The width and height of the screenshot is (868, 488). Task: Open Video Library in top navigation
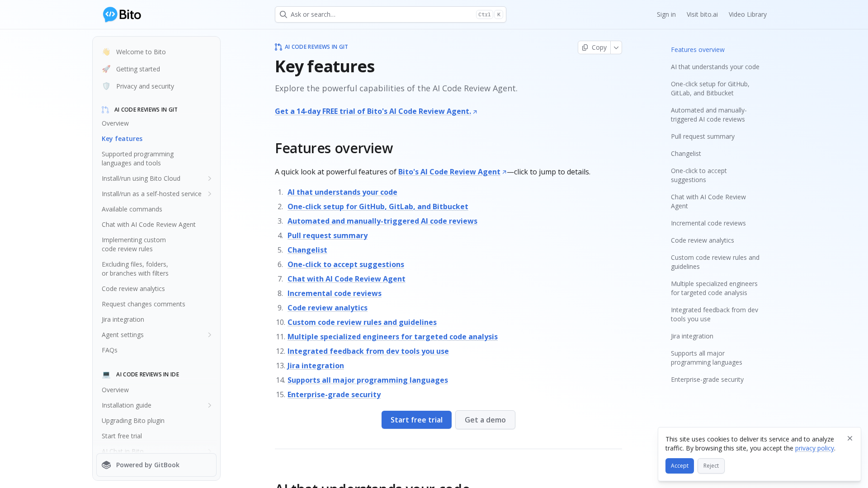[747, 14]
